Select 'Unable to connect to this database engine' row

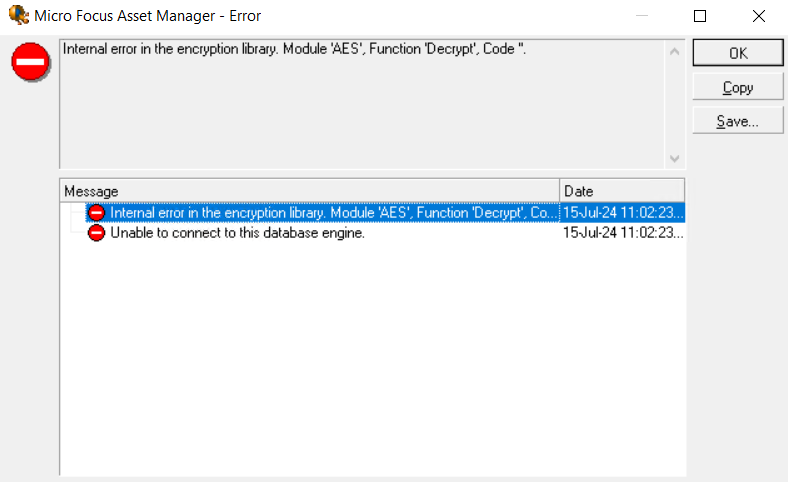coord(237,233)
